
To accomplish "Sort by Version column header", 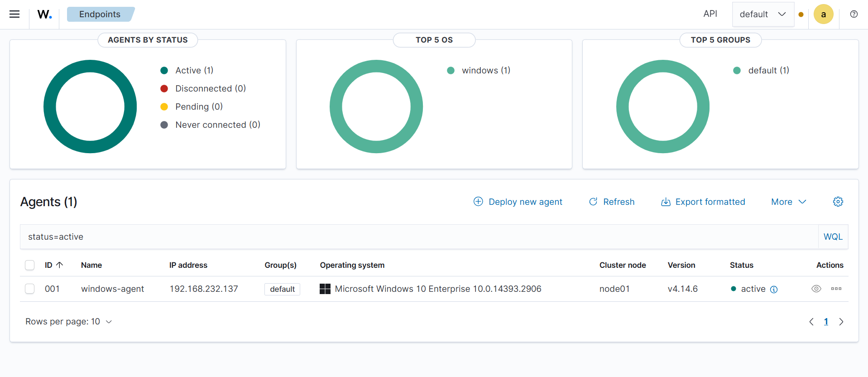I will pos(681,265).
